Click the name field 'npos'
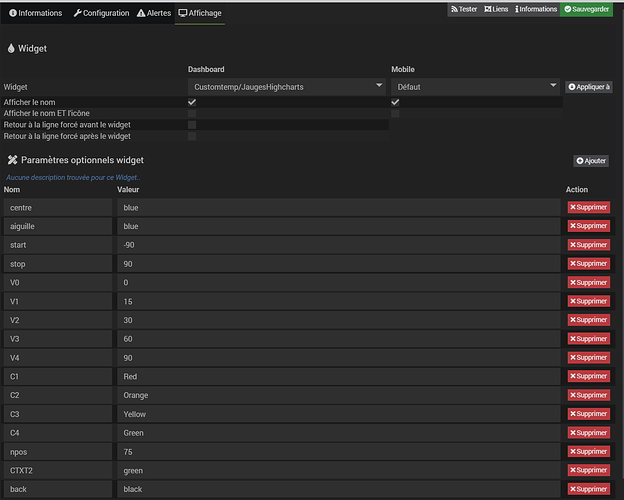 point(58,452)
